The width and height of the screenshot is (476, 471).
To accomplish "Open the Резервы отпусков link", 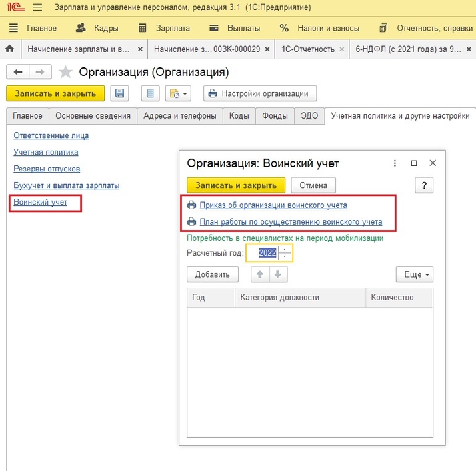I will click(x=47, y=169).
